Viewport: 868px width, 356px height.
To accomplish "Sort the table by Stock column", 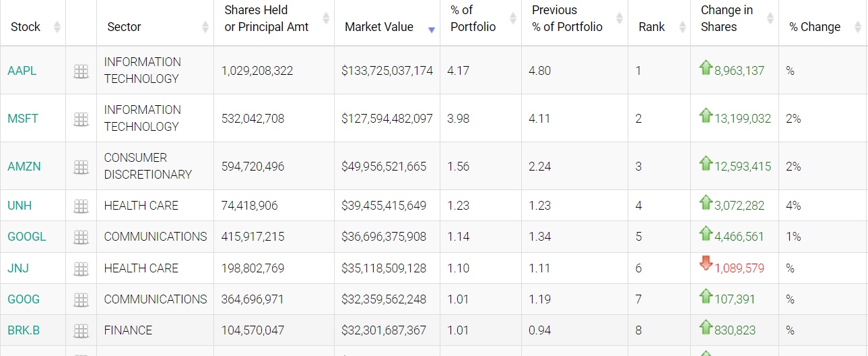I will pos(26,27).
